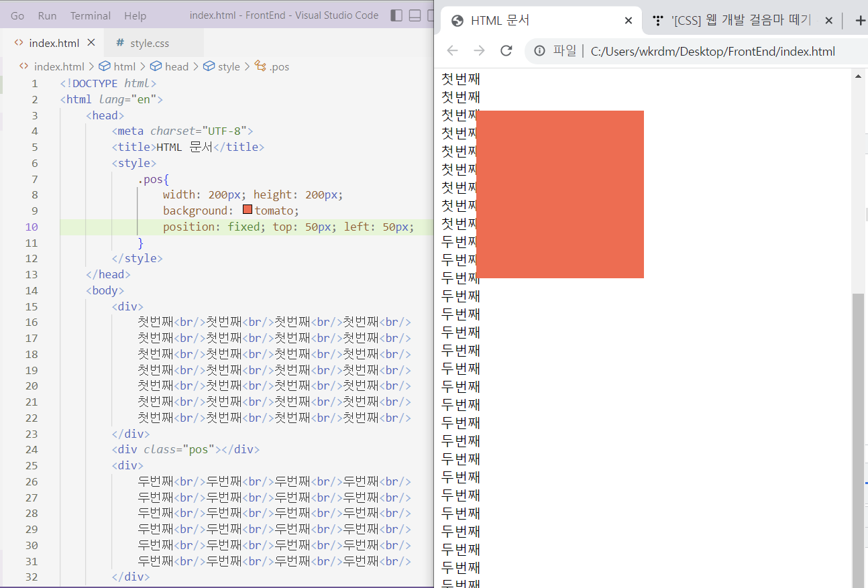Open a new browser tab

[x=860, y=21]
